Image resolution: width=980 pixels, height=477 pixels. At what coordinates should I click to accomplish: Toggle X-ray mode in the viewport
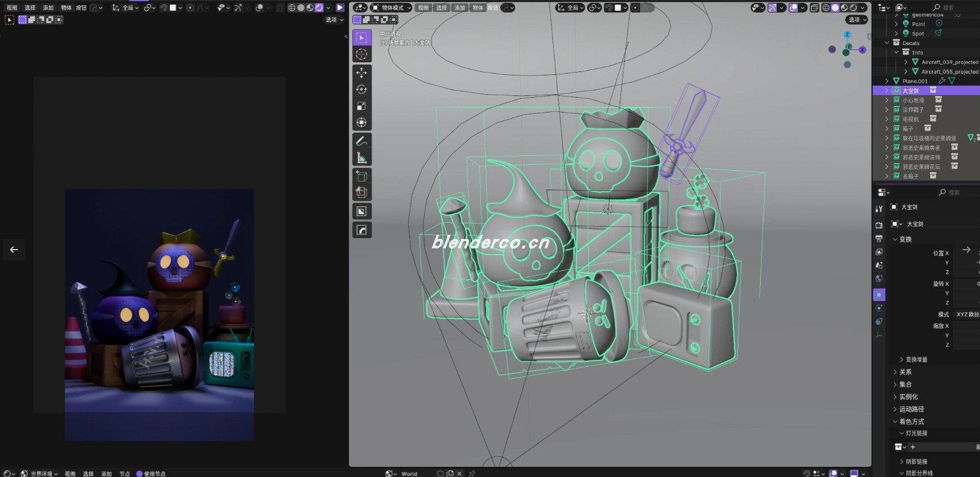[814, 7]
